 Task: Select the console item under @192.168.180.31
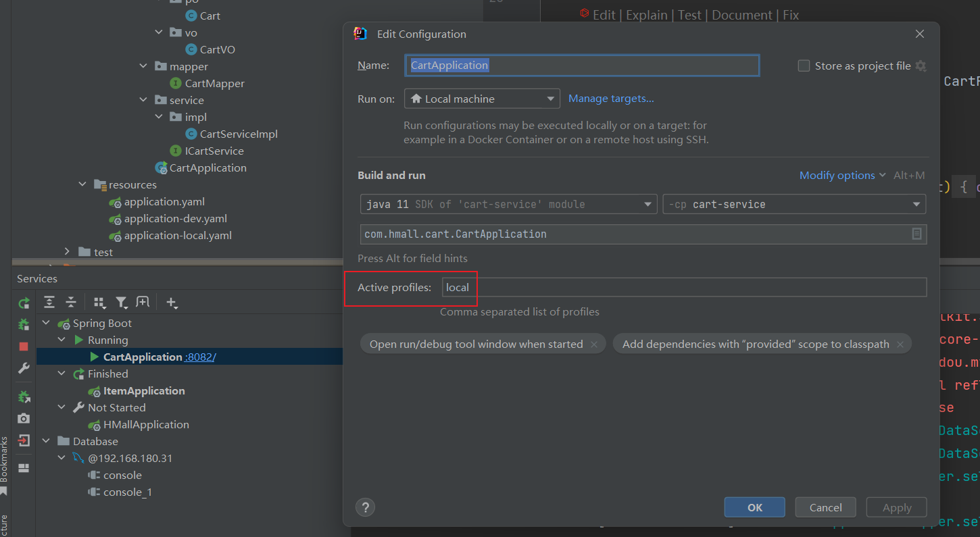tap(122, 475)
